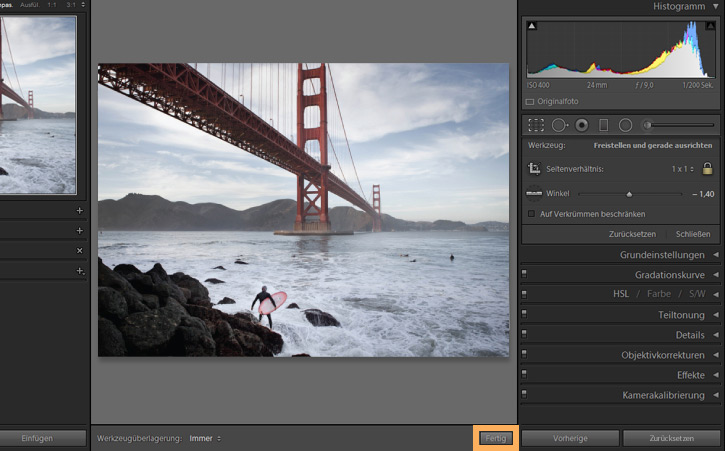Toggle the Teiltonung panel switch
Viewport: 725px width, 451px height.
coord(524,314)
